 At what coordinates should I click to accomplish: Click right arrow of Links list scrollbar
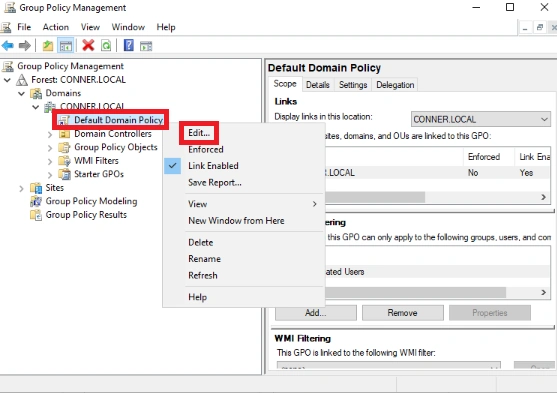pos(544,197)
